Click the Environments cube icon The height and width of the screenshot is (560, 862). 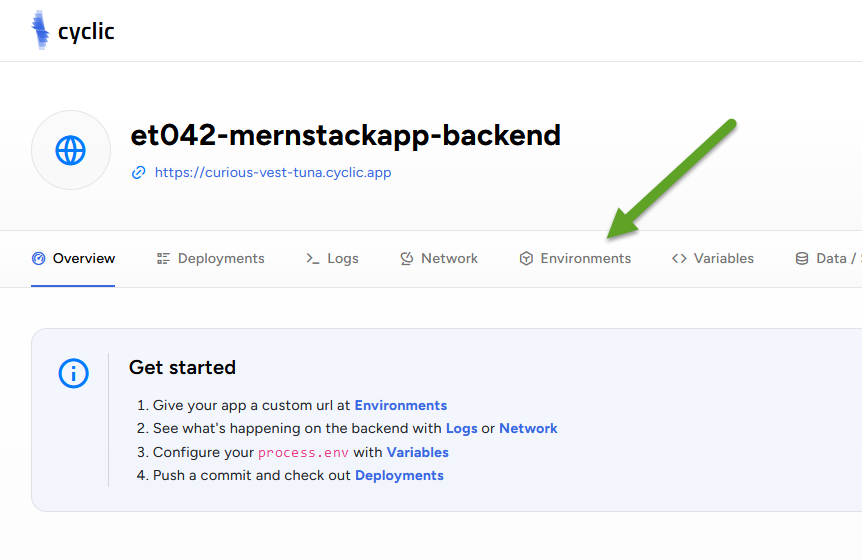pos(526,258)
